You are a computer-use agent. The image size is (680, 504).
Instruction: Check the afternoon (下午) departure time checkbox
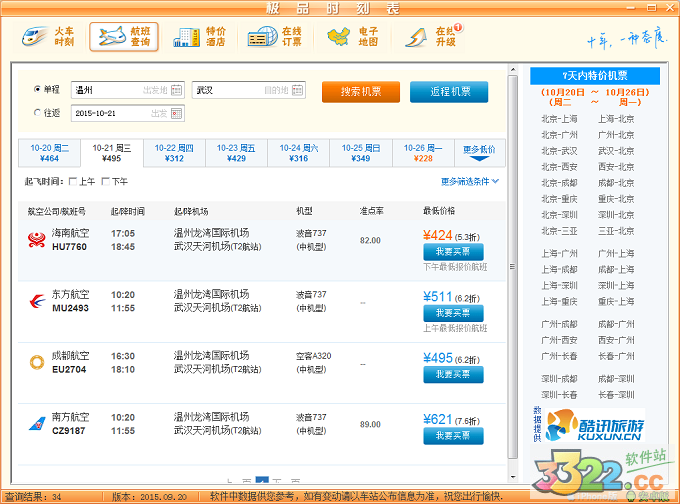106,181
